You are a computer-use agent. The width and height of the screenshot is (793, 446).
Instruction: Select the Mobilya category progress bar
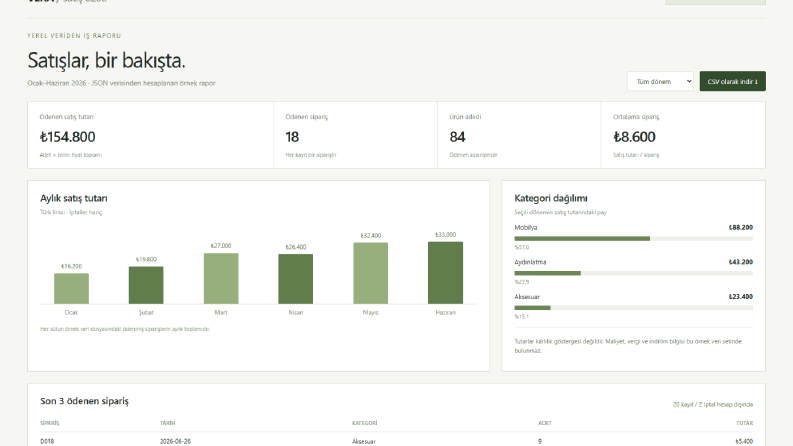633,238
